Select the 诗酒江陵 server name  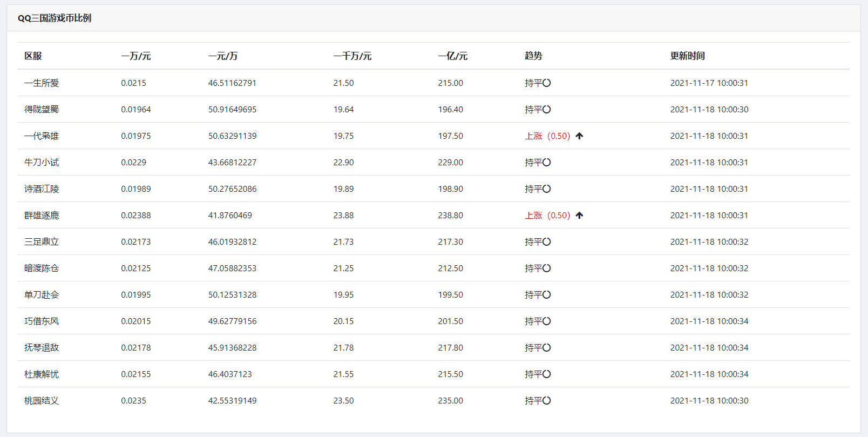pos(42,189)
